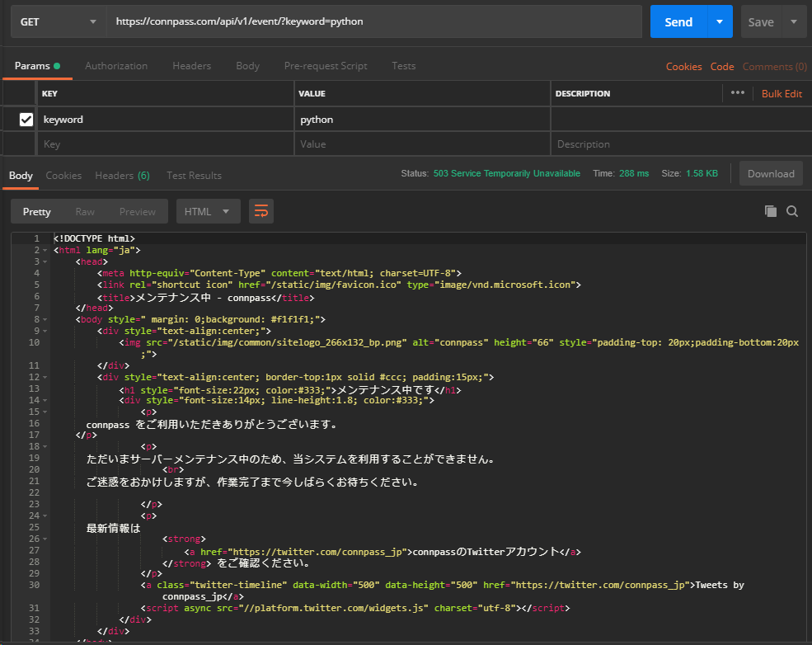Save the request
The height and width of the screenshot is (645, 812).
coord(761,21)
